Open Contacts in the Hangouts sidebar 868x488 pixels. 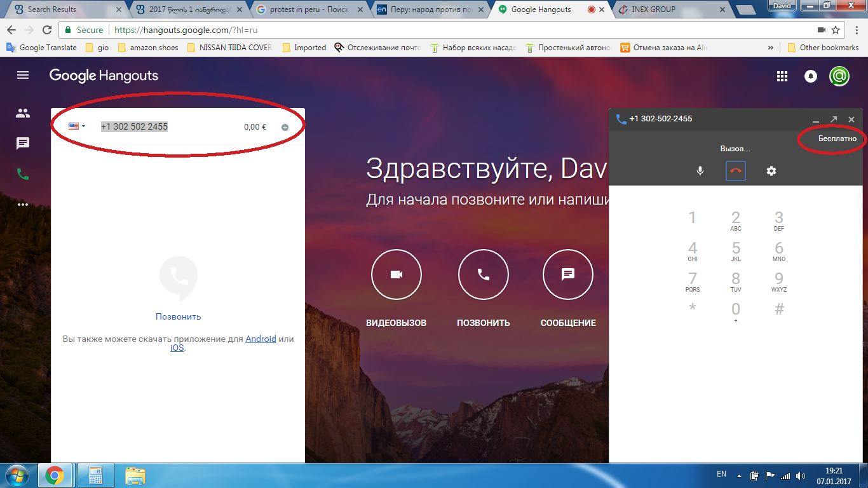pyautogui.click(x=23, y=113)
